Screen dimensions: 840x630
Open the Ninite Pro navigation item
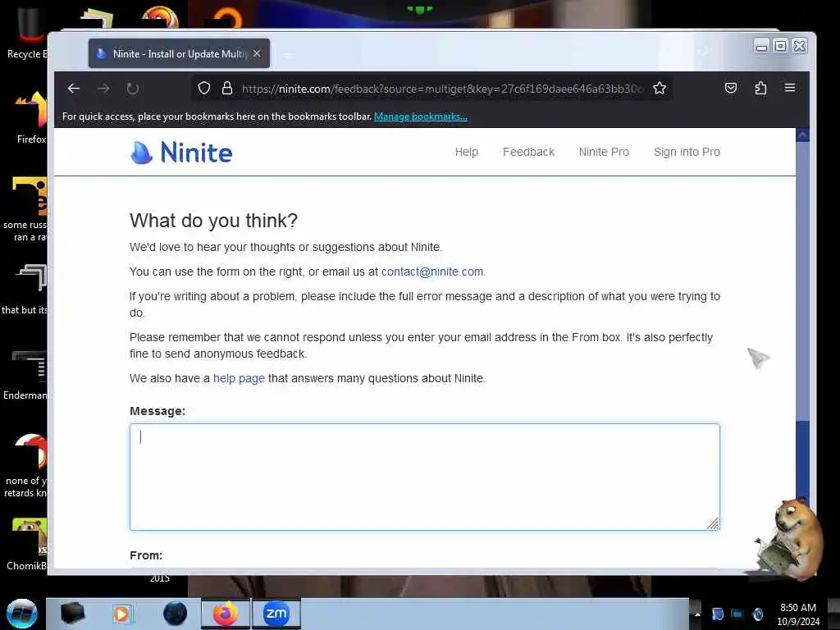click(604, 152)
